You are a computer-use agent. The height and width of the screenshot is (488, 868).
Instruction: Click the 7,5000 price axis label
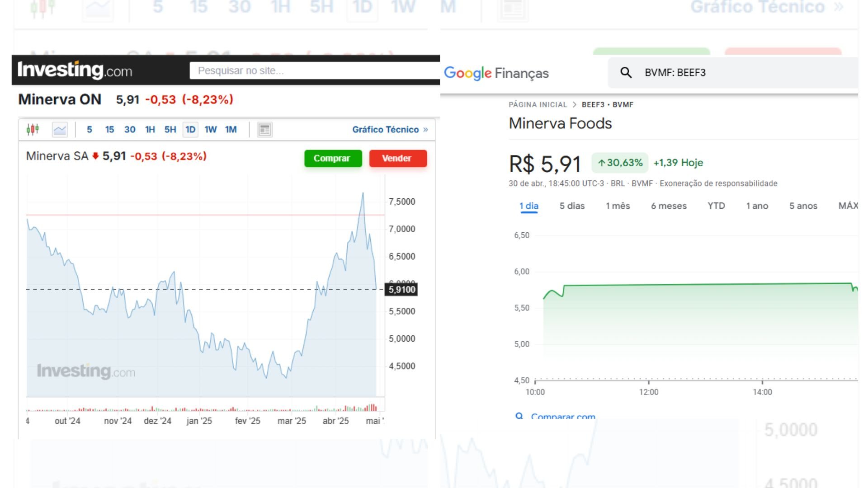click(402, 202)
